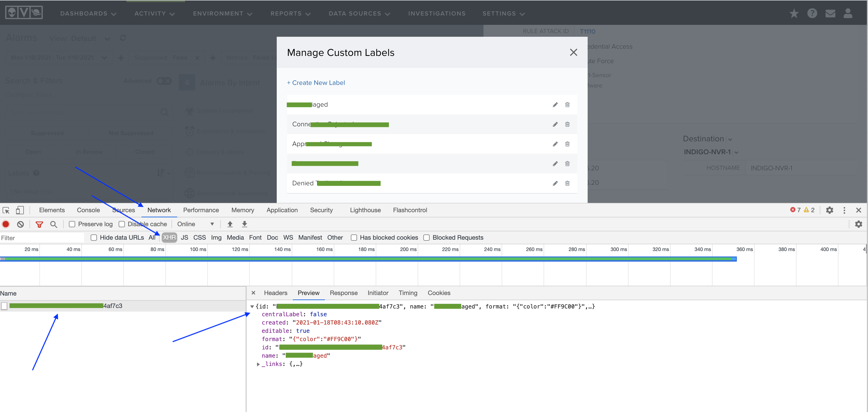Viewport: 868px width, 412px height.
Task: Delete the label starting with 'Appr'
Action: pyautogui.click(x=567, y=144)
